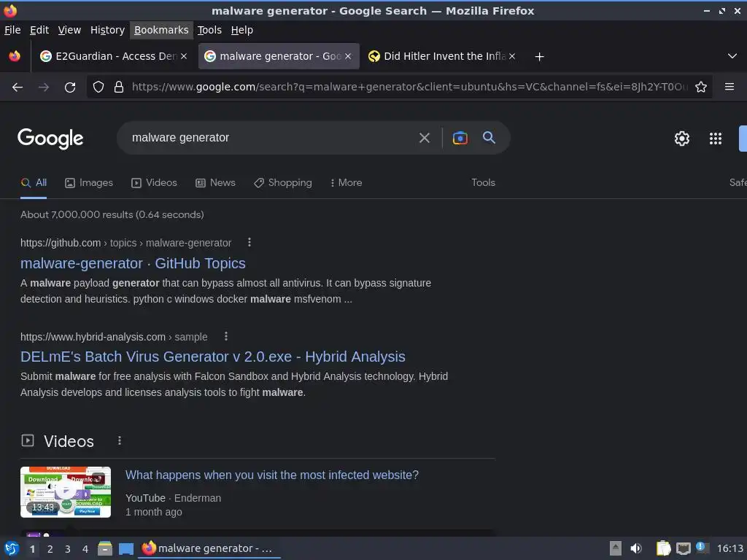
Task: Open DELmE's Batch Virus Generator link
Action: click(213, 357)
